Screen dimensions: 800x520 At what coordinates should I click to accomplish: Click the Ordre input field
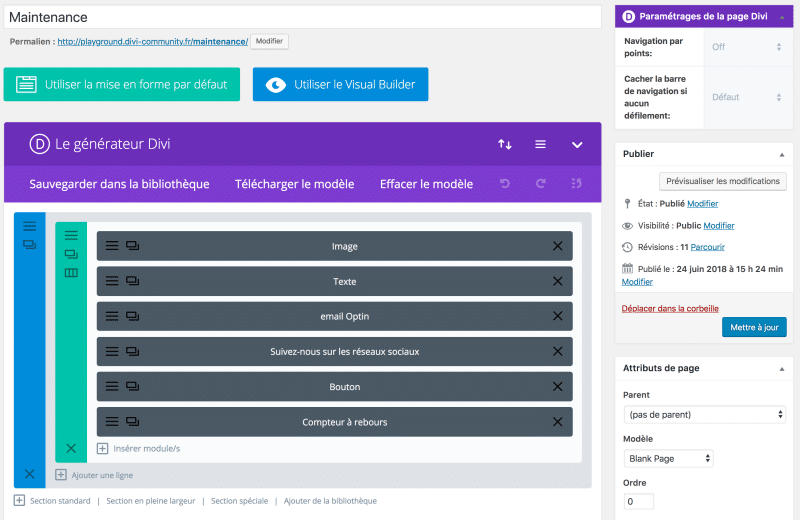click(638, 501)
